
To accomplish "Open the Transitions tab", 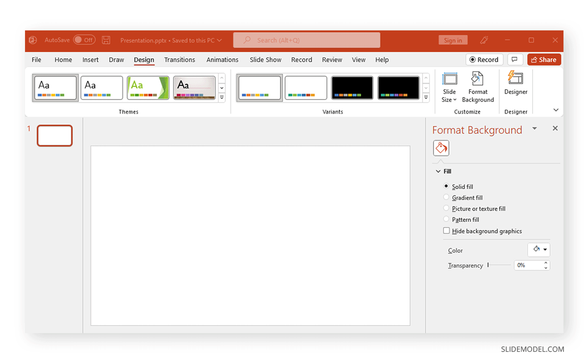I will pyautogui.click(x=179, y=59).
